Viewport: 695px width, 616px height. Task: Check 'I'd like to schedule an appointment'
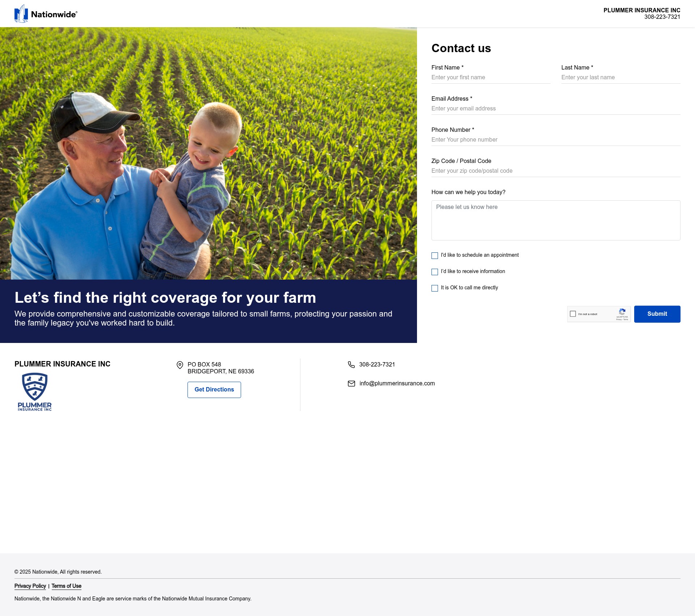(435, 256)
